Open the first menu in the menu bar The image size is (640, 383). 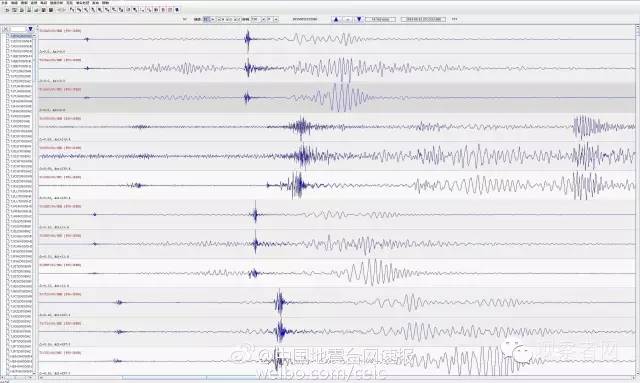pyautogui.click(x=4, y=3)
